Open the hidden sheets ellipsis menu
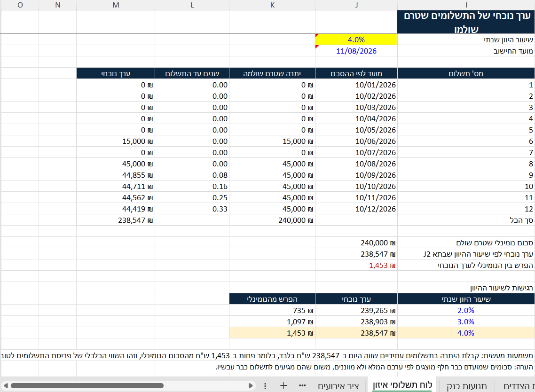Screen dimensions: 535x392 click(x=302, y=385)
